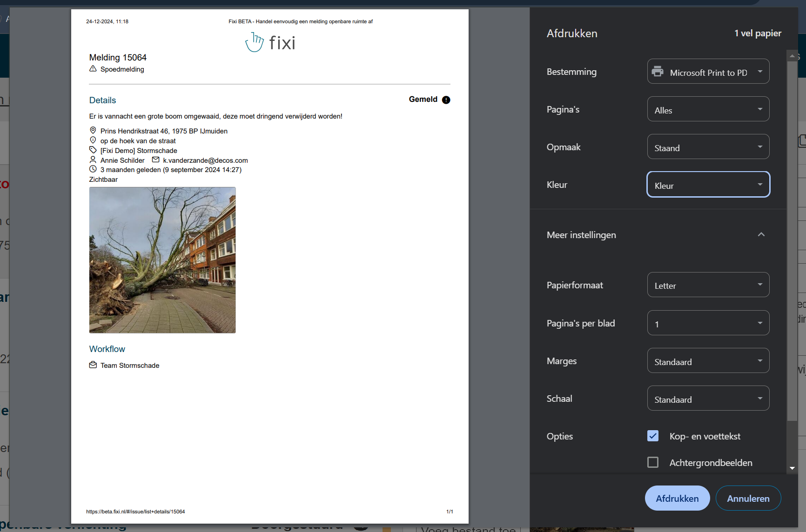Click the fallen tree photo thumbnail
Viewport: 806px width, 532px height.
162,260
